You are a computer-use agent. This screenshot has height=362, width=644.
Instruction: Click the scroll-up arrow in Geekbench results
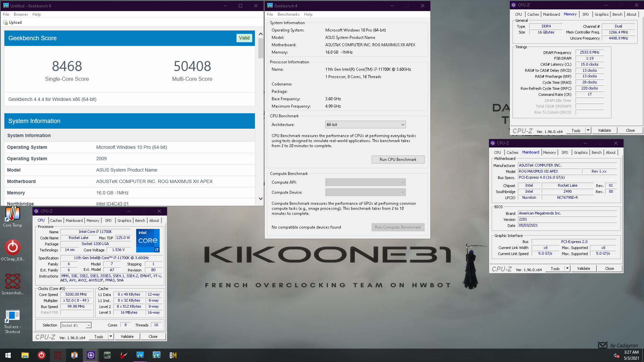[261, 34]
